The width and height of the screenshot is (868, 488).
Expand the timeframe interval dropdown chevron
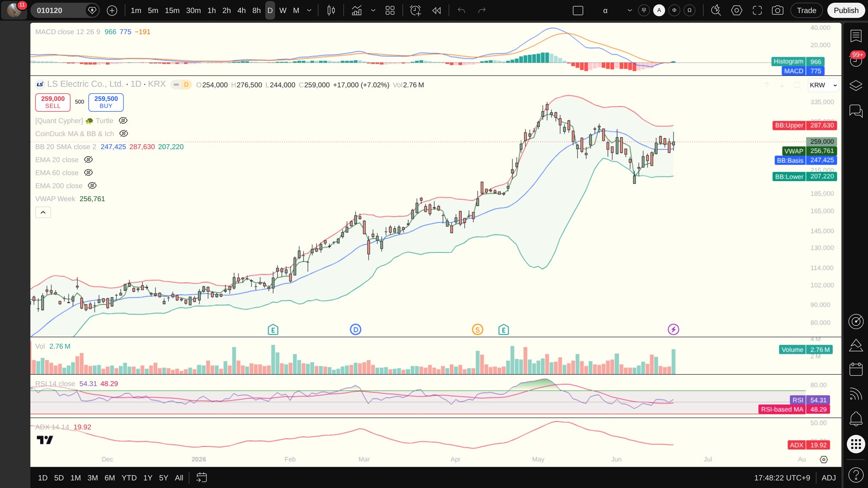pyautogui.click(x=309, y=10)
